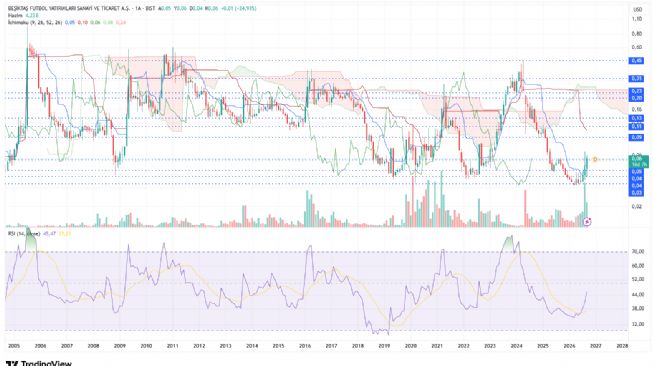Click the 2028 label on time axis
The height and width of the screenshot is (366, 654).
pyautogui.click(x=622, y=346)
